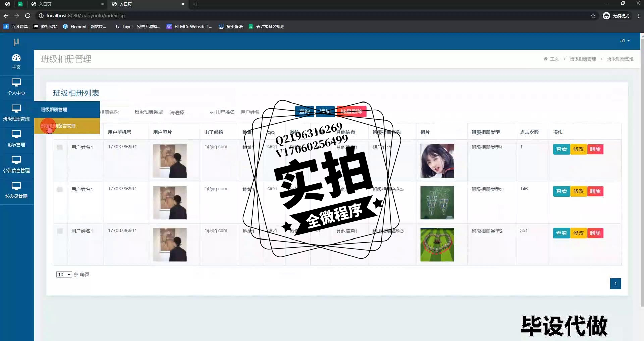The height and width of the screenshot is (341, 644).
Task: Bookmark page with the star icon
Action: pyautogui.click(x=593, y=16)
